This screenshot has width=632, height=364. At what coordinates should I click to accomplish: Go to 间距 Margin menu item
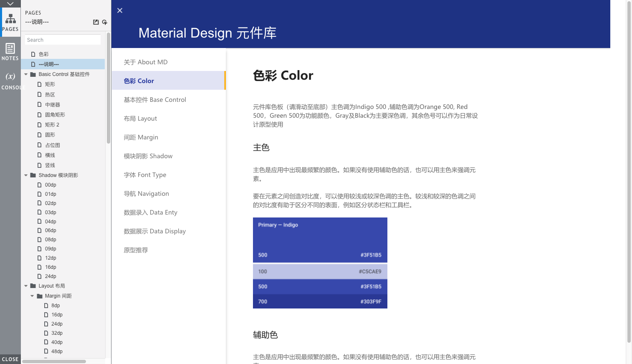click(169, 137)
